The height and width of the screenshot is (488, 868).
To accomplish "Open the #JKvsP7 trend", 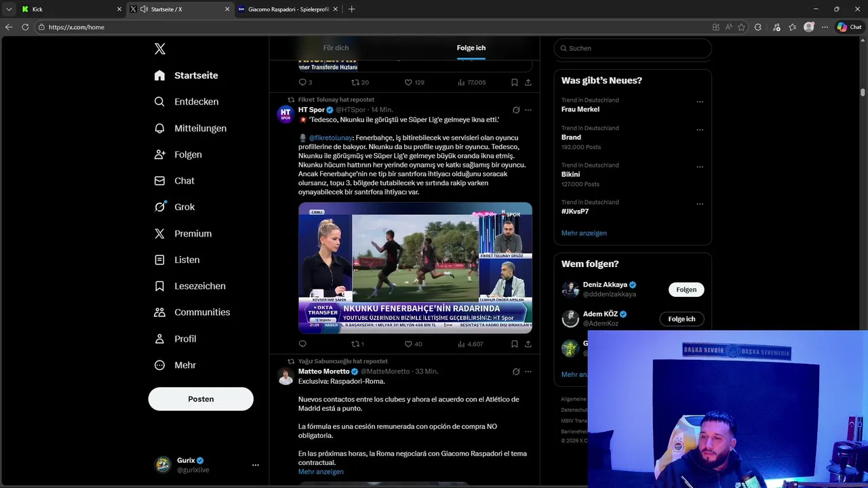I will (x=575, y=211).
